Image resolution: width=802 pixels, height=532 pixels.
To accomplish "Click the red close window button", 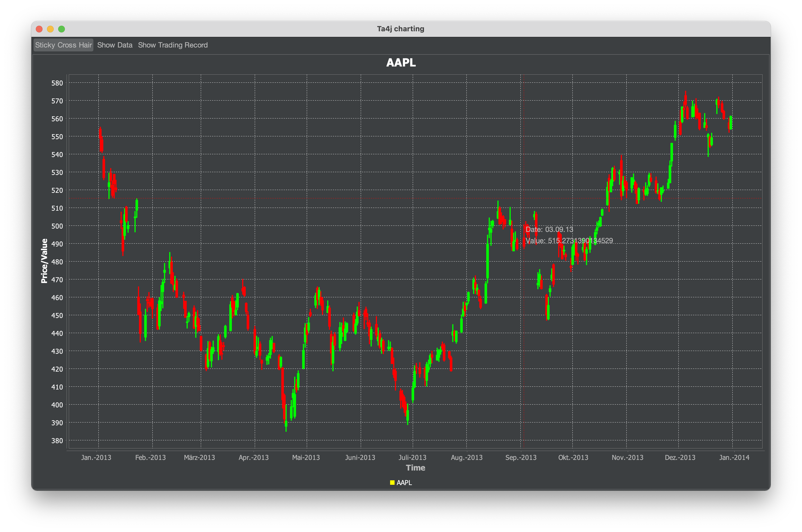I will pos(39,29).
